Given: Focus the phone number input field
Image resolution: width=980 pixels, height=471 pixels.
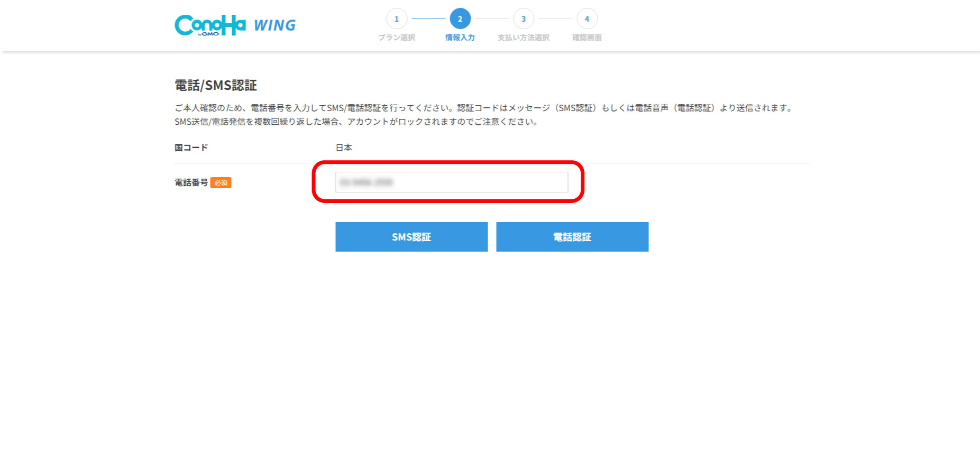Looking at the screenshot, I should click(451, 182).
